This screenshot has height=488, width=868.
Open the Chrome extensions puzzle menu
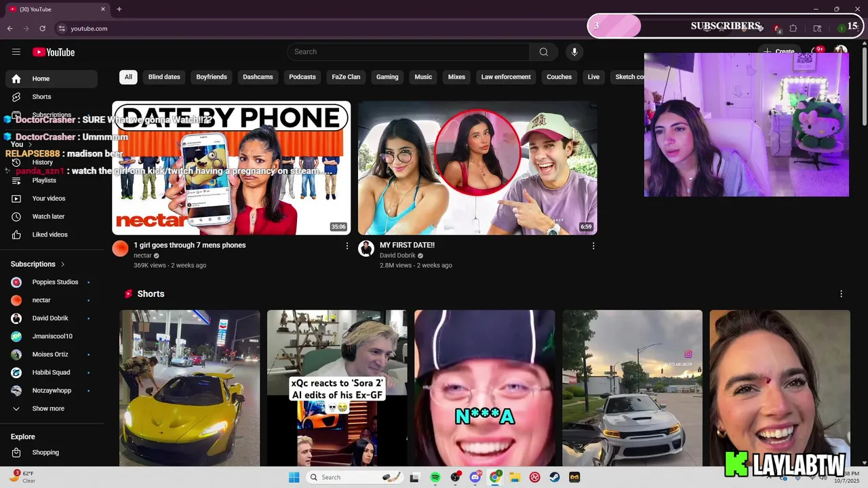[x=793, y=28]
